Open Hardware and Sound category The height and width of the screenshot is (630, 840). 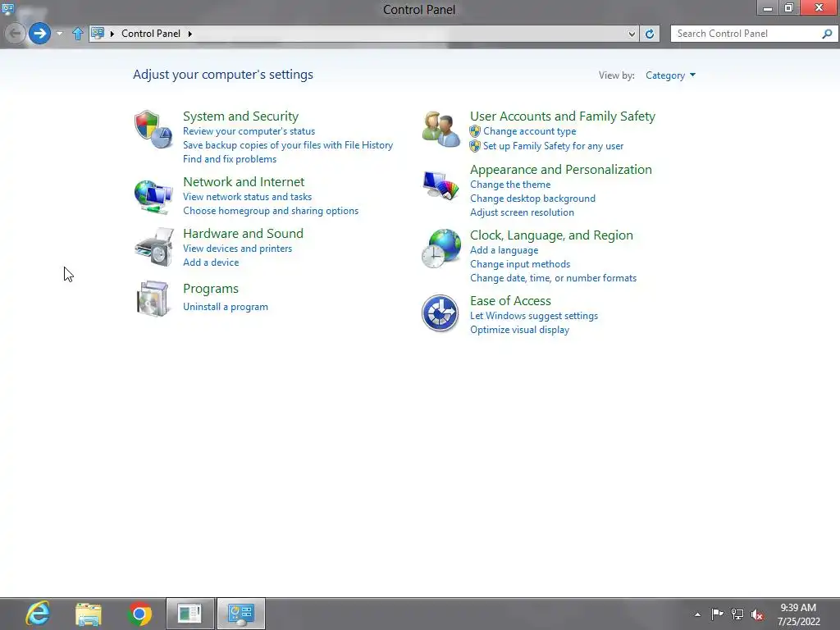(243, 234)
